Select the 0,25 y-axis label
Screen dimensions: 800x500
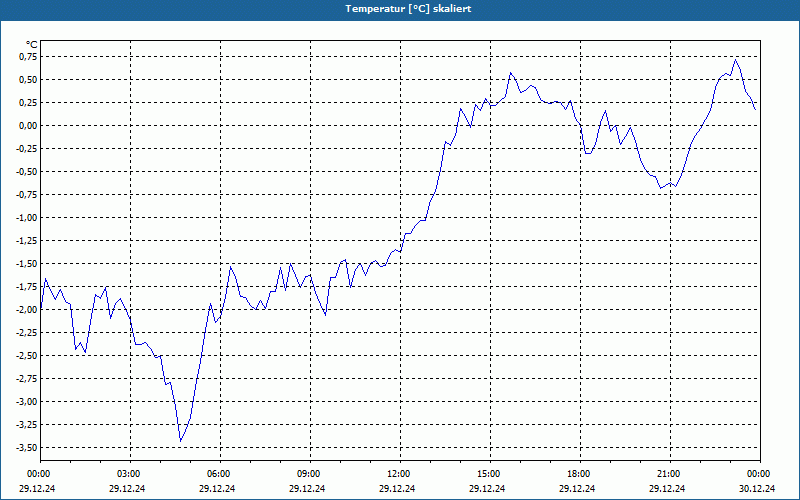[29, 103]
